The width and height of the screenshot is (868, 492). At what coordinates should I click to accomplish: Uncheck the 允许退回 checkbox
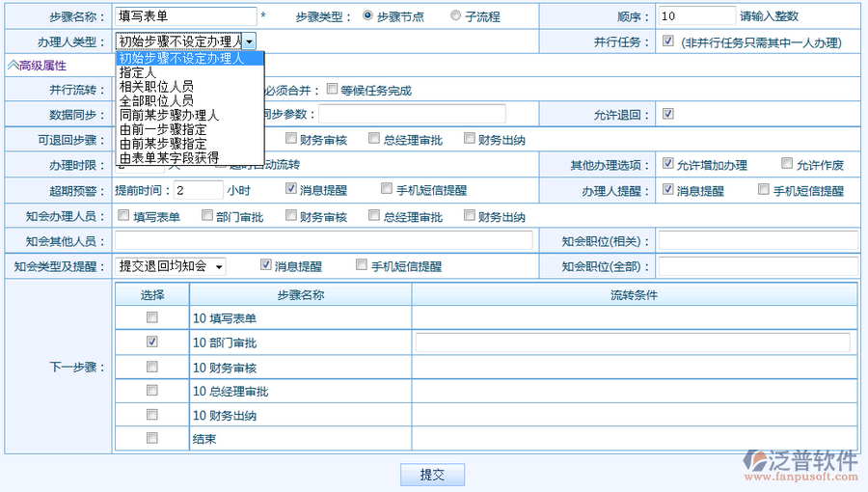point(668,114)
